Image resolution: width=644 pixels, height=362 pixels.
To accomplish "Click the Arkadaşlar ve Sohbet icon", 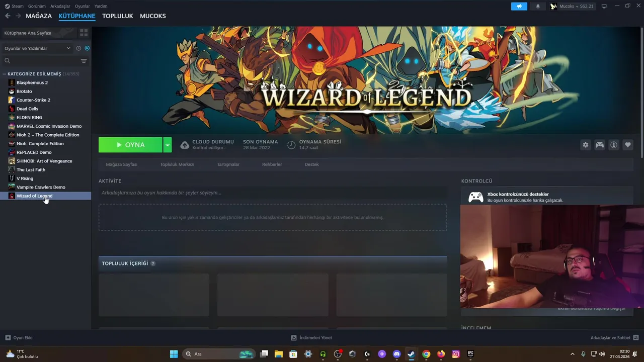I will coord(636,337).
